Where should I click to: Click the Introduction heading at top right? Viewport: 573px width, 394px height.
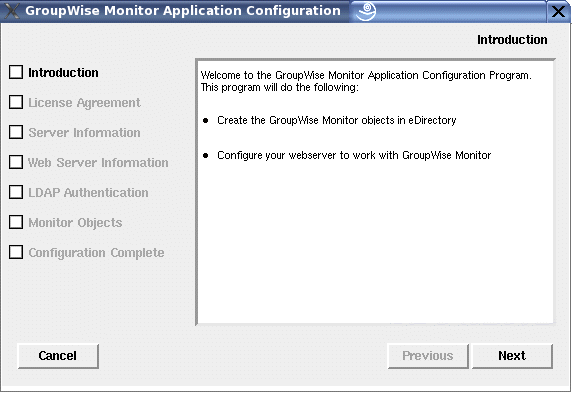tap(512, 39)
